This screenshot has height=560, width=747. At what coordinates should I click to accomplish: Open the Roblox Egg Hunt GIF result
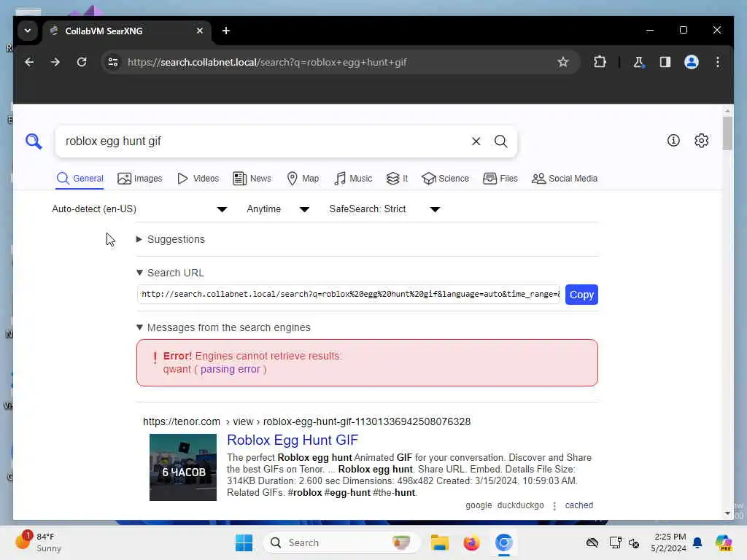pyautogui.click(x=292, y=440)
